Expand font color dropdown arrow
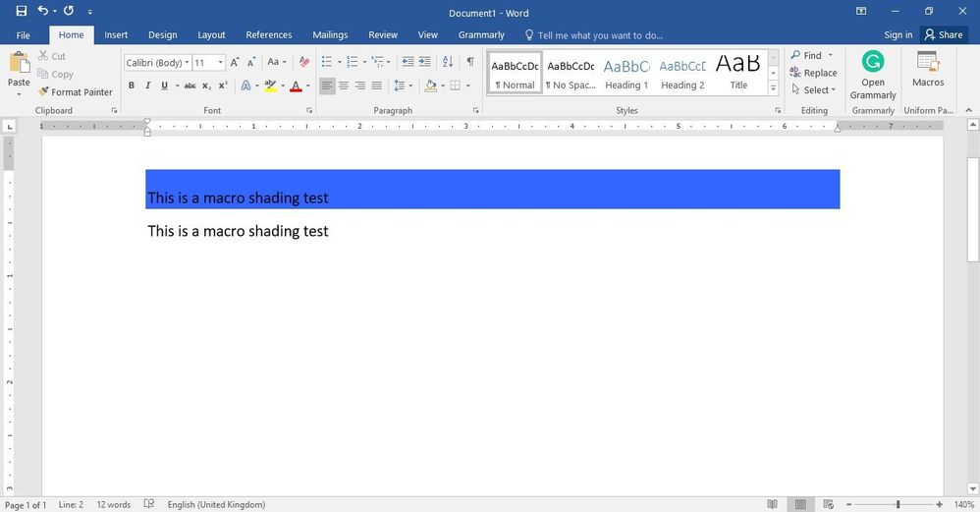The width and height of the screenshot is (980, 512). 307,85
